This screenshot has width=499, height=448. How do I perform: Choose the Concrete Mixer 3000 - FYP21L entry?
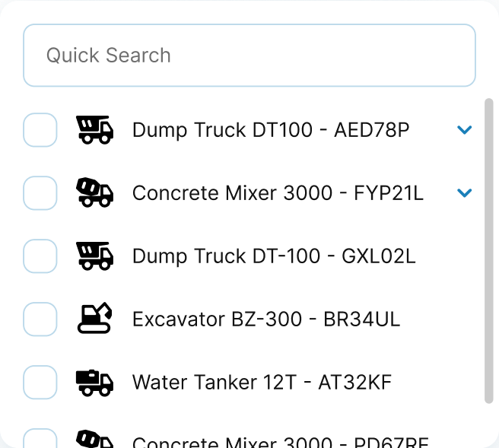278,193
